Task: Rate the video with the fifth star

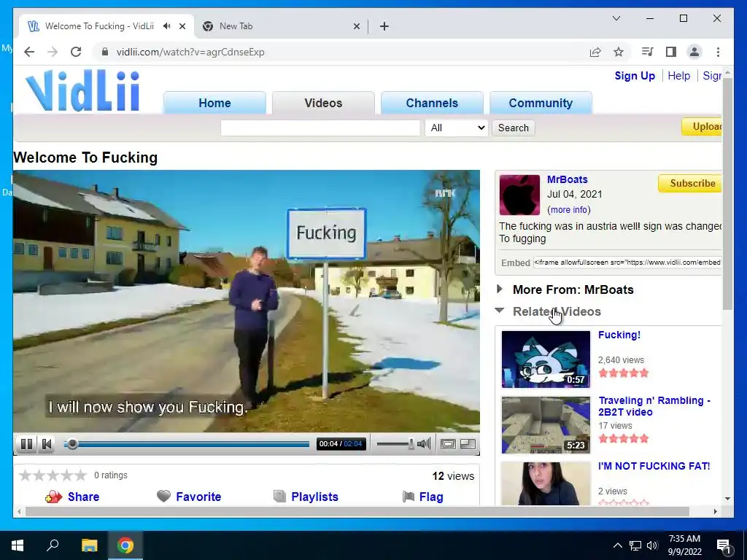Action: (x=80, y=475)
